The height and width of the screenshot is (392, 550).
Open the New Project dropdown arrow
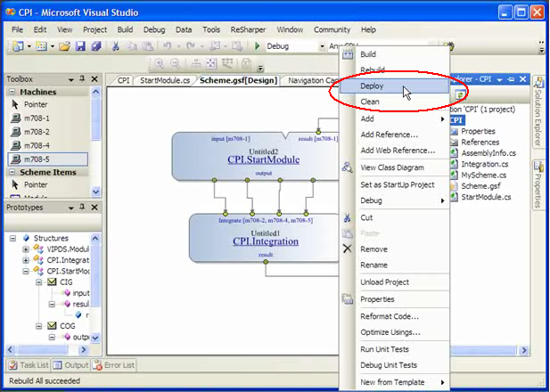point(29,46)
